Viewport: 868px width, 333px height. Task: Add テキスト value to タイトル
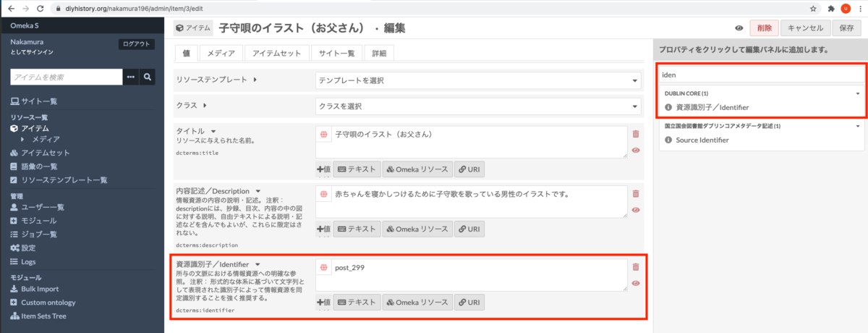click(x=357, y=169)
